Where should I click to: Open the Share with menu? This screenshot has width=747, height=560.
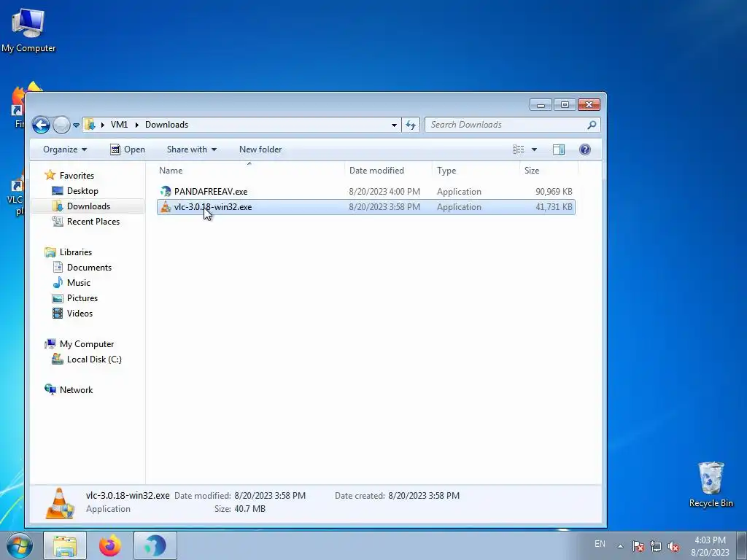pyautogui.click(x=192, y=149)
